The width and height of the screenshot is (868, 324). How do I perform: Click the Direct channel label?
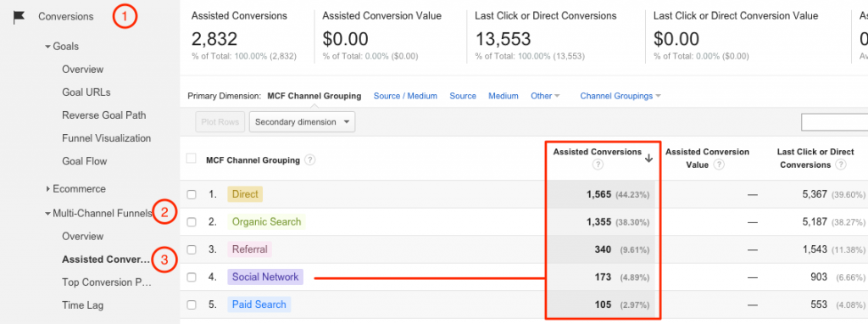click(x=245, y=194)
